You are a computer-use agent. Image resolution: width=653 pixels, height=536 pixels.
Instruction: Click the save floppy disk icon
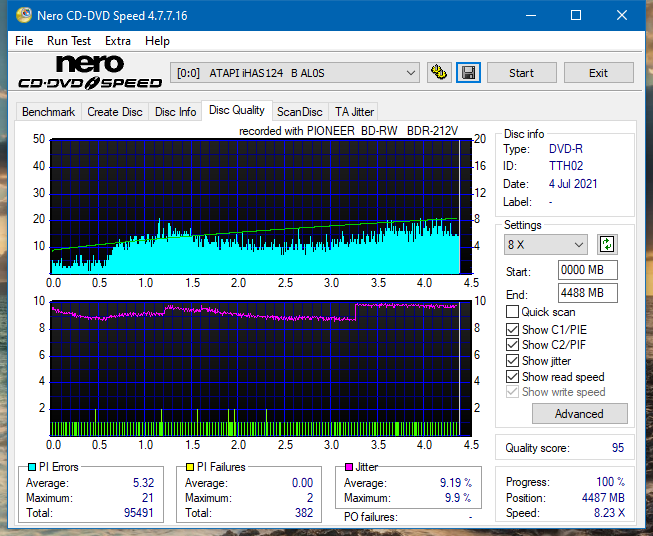(469, 73)
